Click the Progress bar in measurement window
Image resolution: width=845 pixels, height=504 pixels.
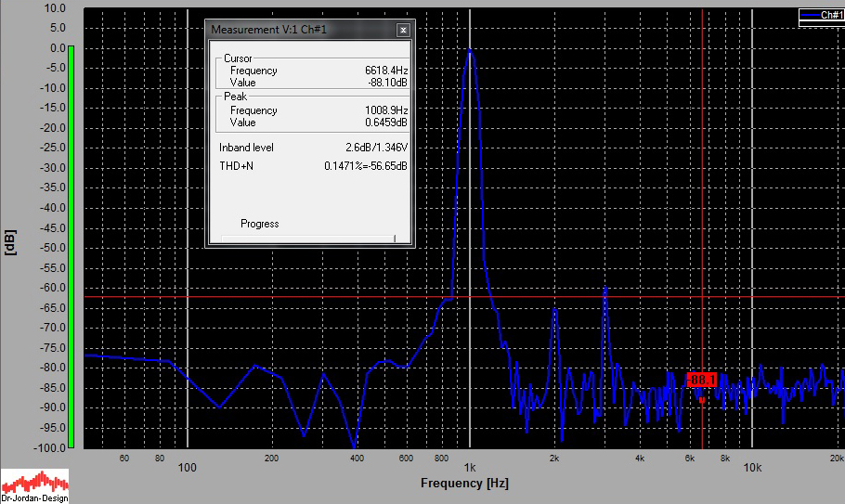309,239
